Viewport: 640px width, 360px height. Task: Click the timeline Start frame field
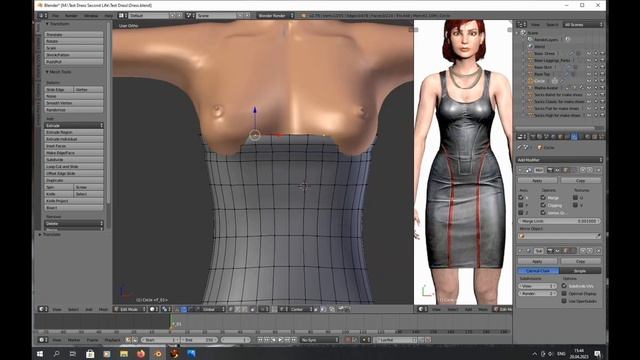(160, 340)
